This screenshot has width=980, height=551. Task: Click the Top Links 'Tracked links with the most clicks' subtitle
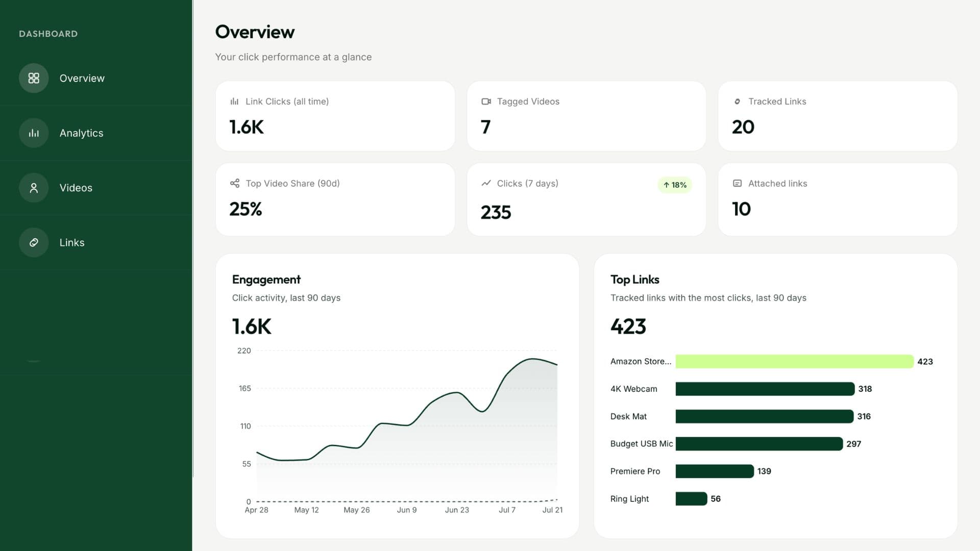pos(708,298)
